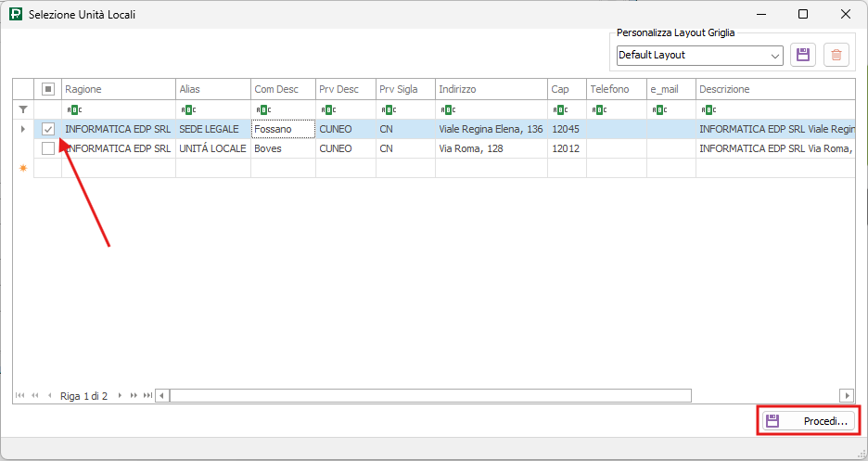Screen dimensions: 868x461
Task: Click the filter funnel icon in grid
Action: click(x=23, y=109)
